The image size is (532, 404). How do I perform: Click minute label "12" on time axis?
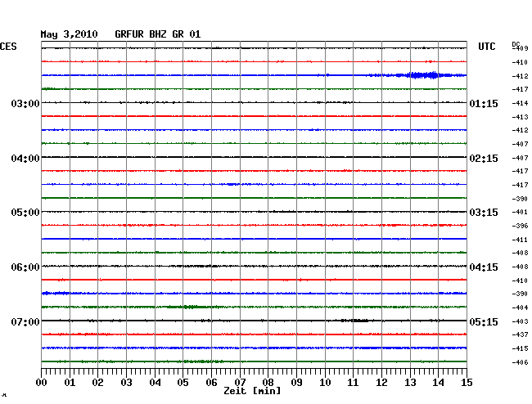pos(381,383)
